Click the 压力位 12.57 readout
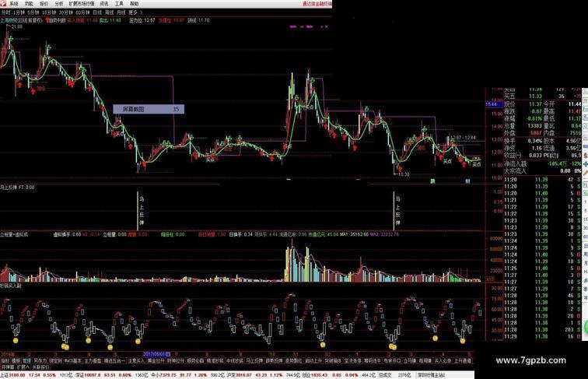The height and width of the screenshot is (379, 588). point(142,20)
